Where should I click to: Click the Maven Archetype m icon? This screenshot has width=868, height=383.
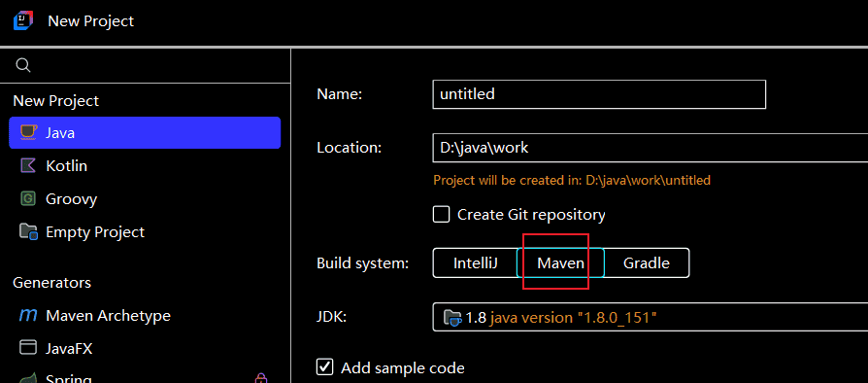[x=28, y=316]
